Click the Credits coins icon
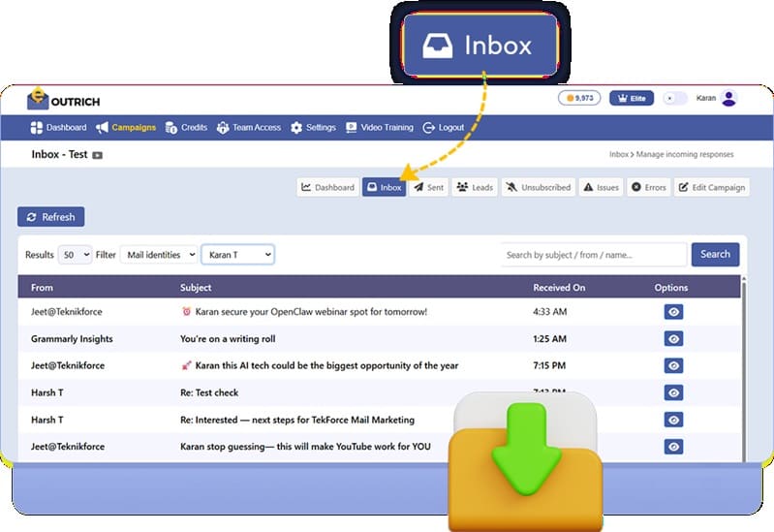This screenshot has height=532, width=774. (171, 128)
